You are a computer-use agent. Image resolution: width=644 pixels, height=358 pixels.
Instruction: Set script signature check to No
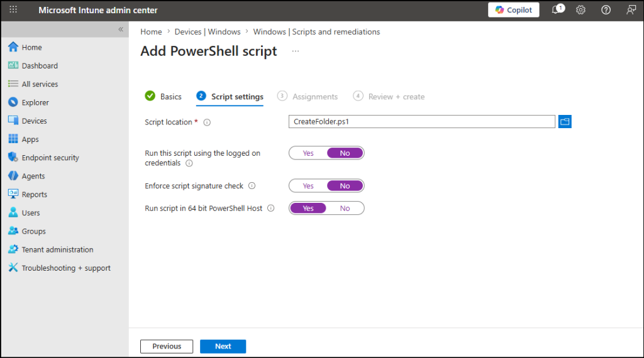pos(345,186)
